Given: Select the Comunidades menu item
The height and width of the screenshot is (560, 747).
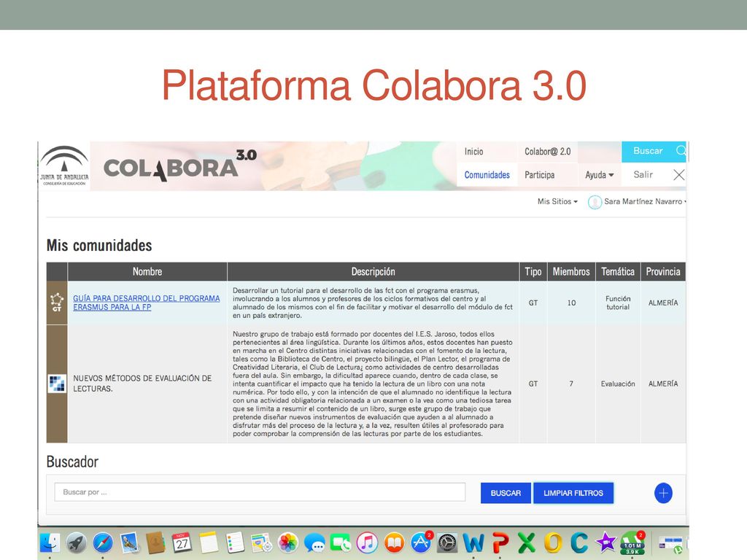Looking at the screenshot, I should [487, 175].
